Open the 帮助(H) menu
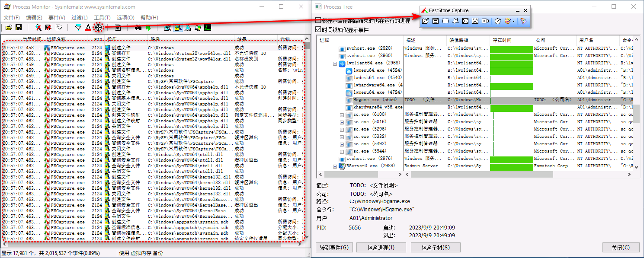 [x=149, y=18]
